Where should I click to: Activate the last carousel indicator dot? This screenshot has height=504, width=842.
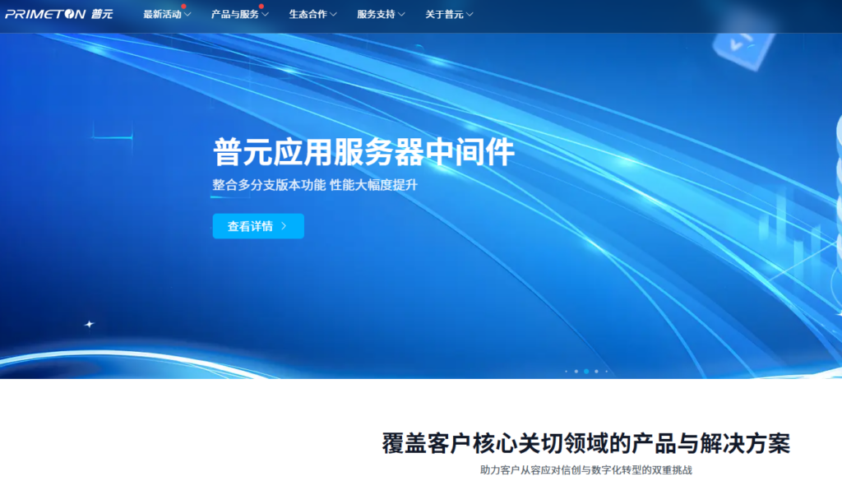pyautogui.click(x=607, y=372)
